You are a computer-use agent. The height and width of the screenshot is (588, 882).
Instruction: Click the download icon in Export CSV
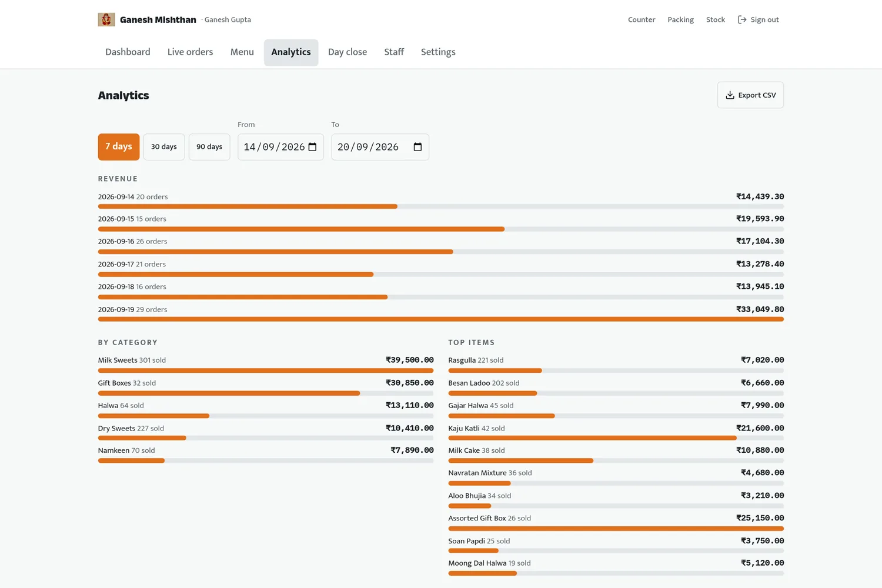point(730,95)
